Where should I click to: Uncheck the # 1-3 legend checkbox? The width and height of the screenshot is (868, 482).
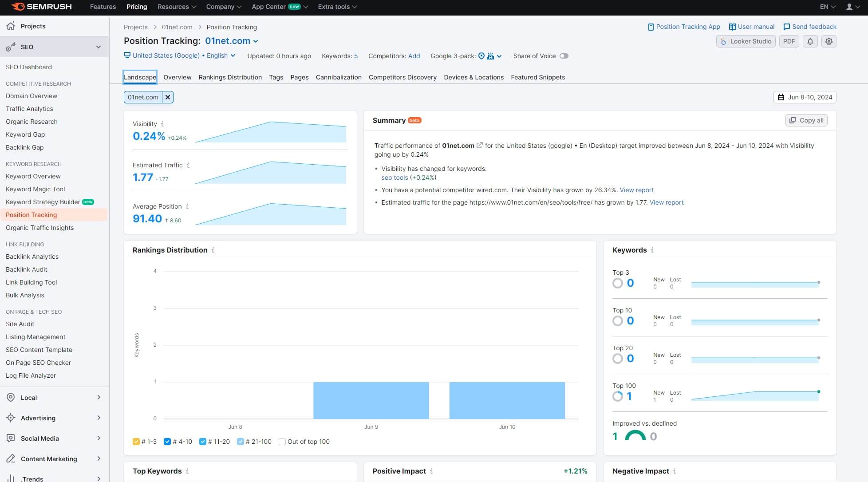136,442
